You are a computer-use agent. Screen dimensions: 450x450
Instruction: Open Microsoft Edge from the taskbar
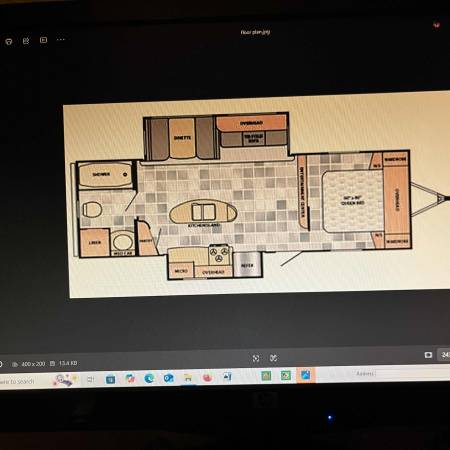tap(149, 378)
